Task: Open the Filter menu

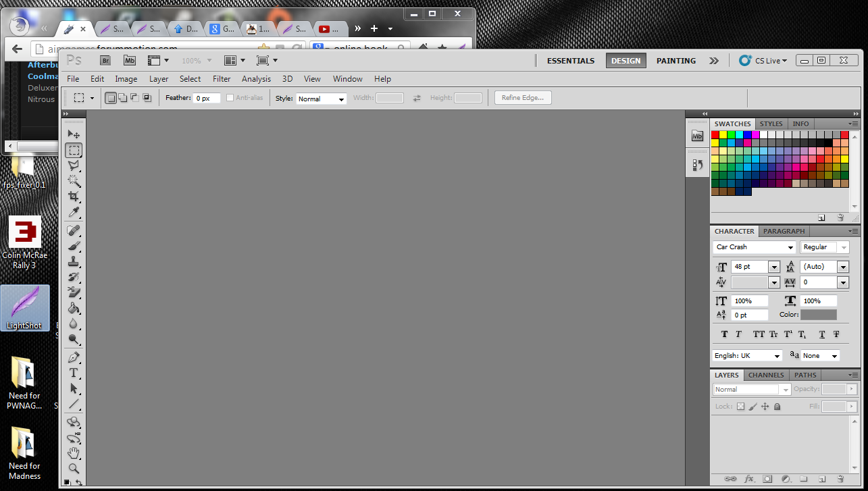Action: coord(222,79)
